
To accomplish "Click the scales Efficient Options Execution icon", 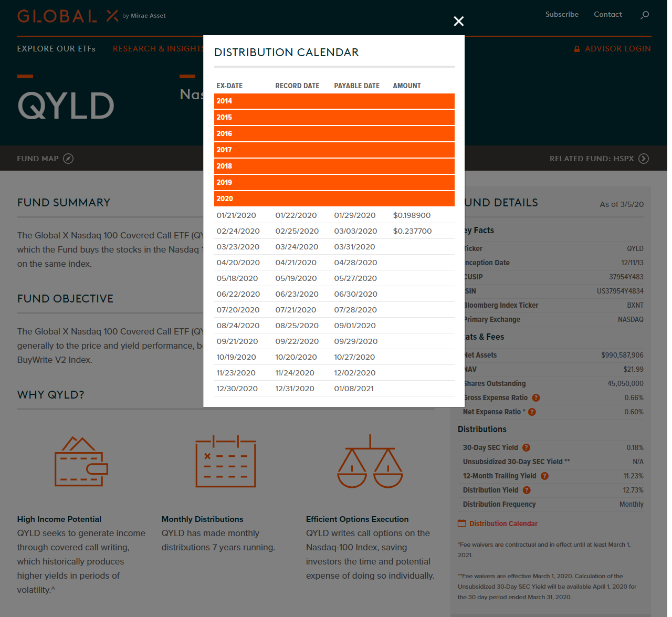I will (x=370, y=462).
